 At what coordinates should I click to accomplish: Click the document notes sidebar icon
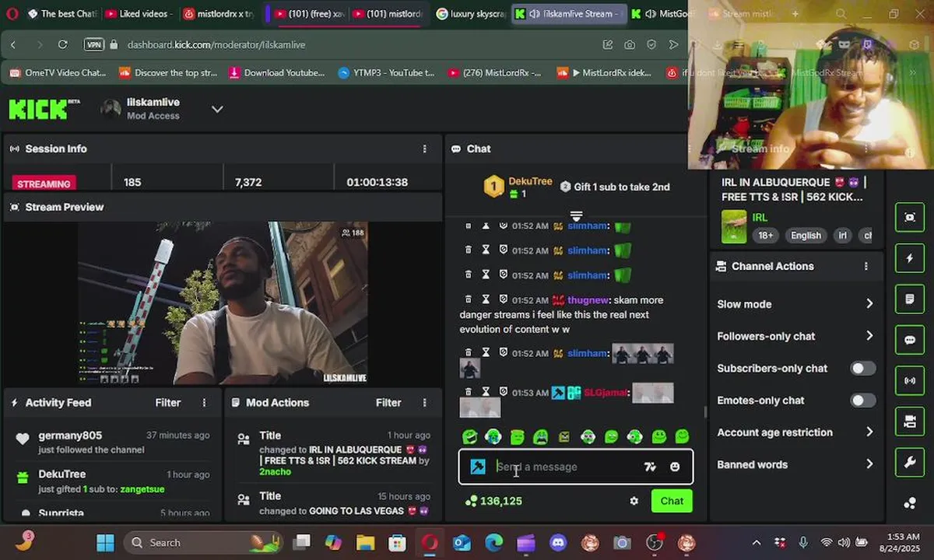click(x=910, y=299)
